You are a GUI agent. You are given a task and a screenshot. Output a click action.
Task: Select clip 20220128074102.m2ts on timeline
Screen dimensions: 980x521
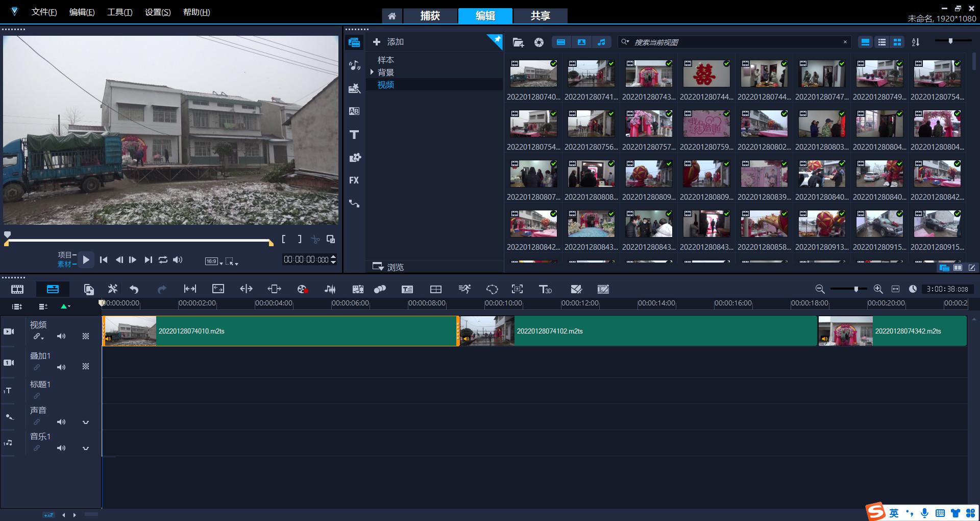639,331
